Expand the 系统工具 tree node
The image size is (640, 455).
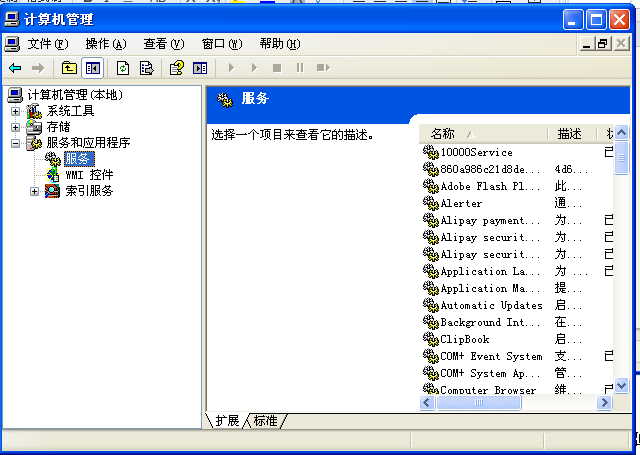[x=16, y=111]
